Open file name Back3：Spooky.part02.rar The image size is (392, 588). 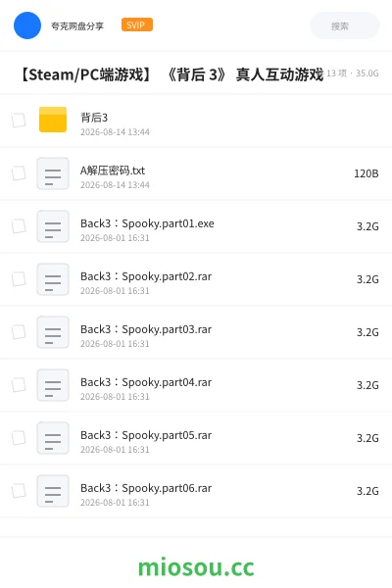[x=146, y=276]
